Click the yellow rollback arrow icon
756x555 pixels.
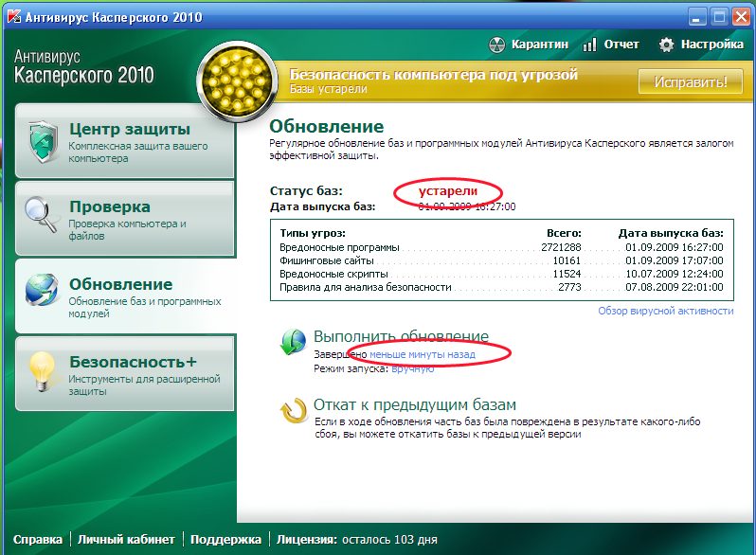(x=294, y=410)
